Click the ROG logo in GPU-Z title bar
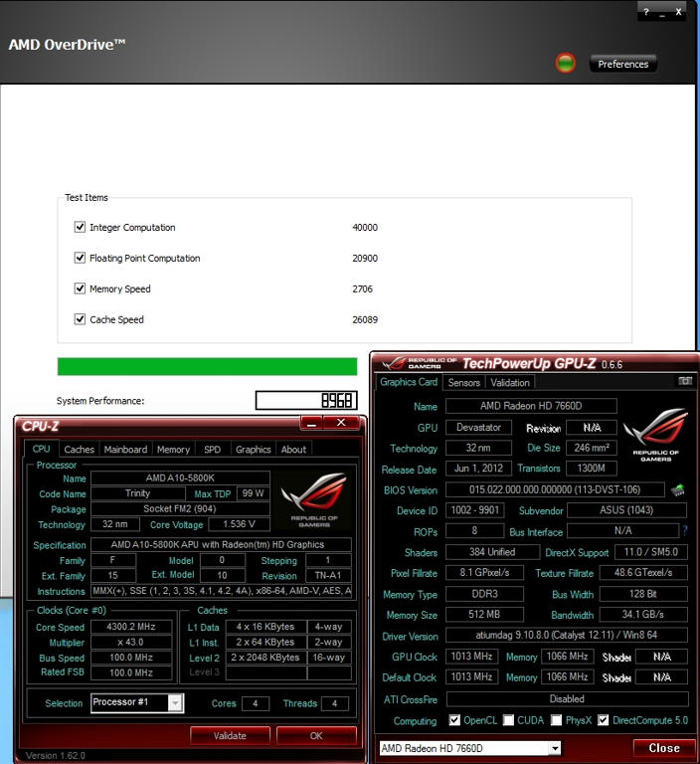The image size is (700, 764). [418, 363]
